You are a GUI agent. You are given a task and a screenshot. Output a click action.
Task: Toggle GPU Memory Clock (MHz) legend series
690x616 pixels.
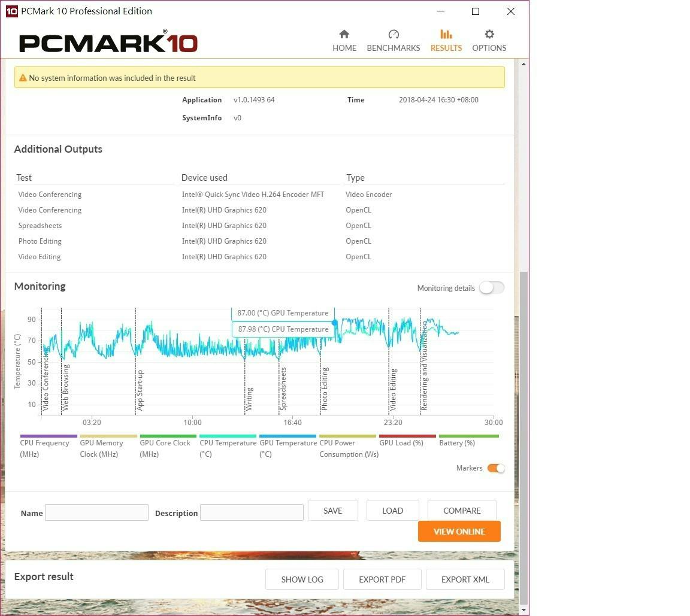[108, 446]
